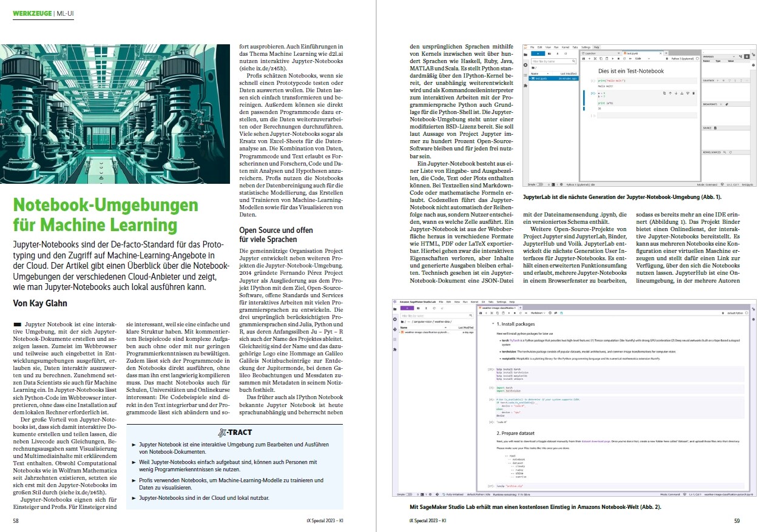
Task: Cut the selected cell with the scissors icon
Action: (596, 59)
